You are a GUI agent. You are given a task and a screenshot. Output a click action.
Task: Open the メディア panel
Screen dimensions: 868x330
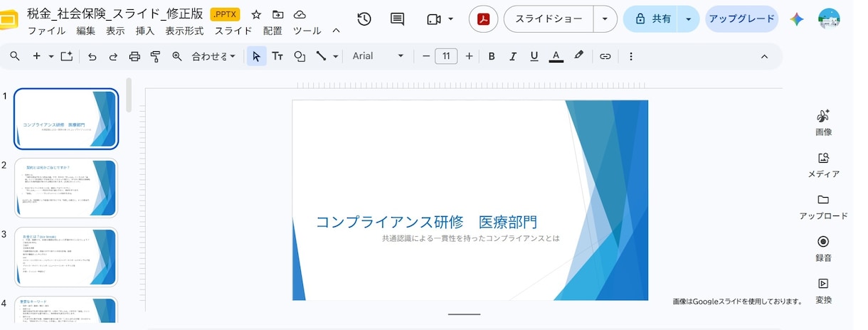tap(823, 164)
